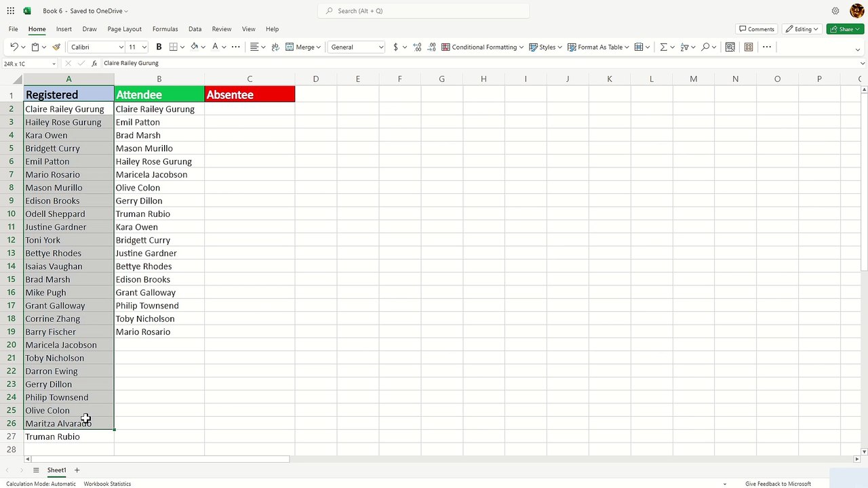Apply cell Borders icon
Viewport: 868px width, 488px height.
point(174,47)
